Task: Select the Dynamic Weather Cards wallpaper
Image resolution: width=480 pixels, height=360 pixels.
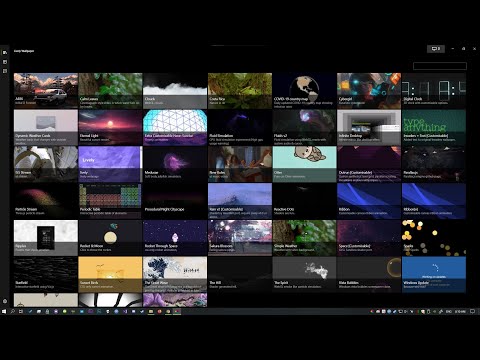Action: pos(46,127)
